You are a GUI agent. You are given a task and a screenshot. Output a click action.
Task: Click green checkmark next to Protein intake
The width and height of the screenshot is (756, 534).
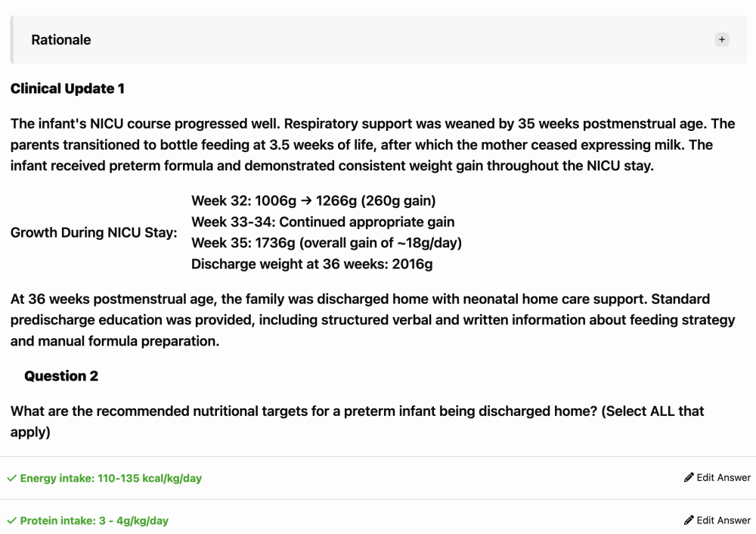(x=11, y=520)
